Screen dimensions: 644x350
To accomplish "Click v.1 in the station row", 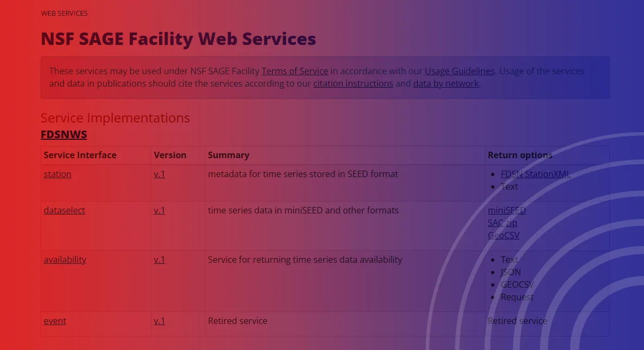I will point(159,174).
